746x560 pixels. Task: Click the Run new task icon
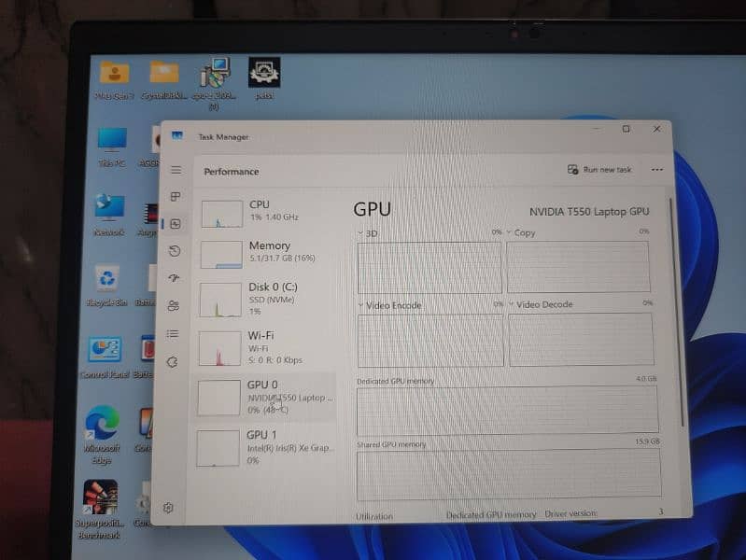pyautogui.click(x=572, y=169)
